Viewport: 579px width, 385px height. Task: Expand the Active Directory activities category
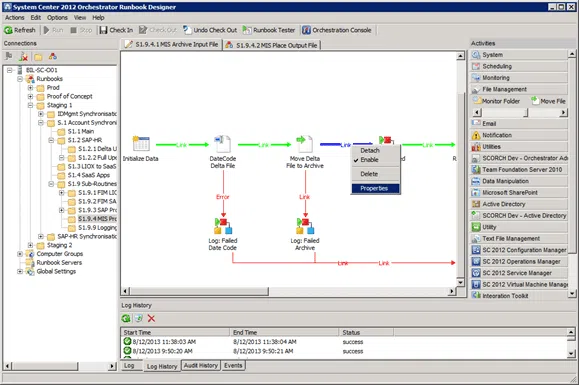pyautogui.click(x=519, y=204)
